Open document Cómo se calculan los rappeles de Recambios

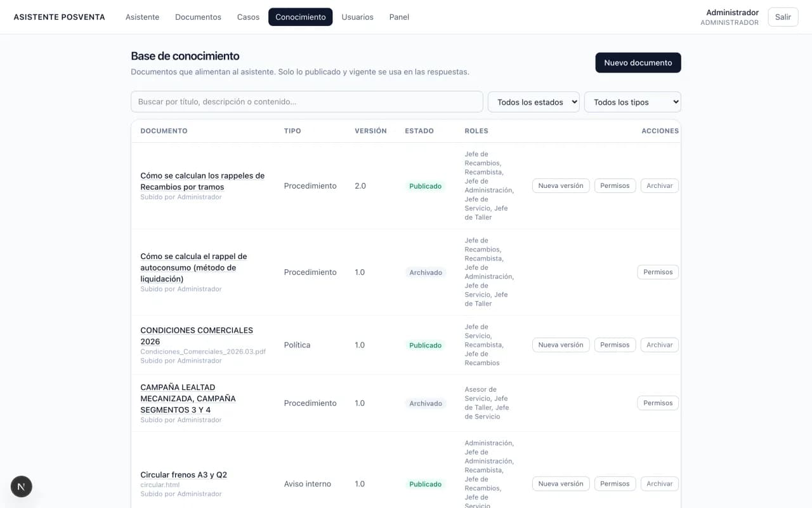coord(202,181)
